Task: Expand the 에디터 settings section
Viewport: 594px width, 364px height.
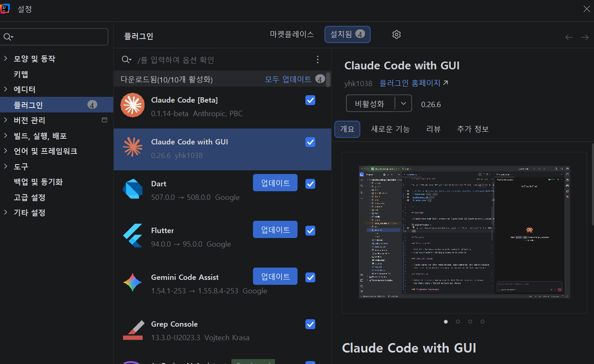Action: (5, 89)
